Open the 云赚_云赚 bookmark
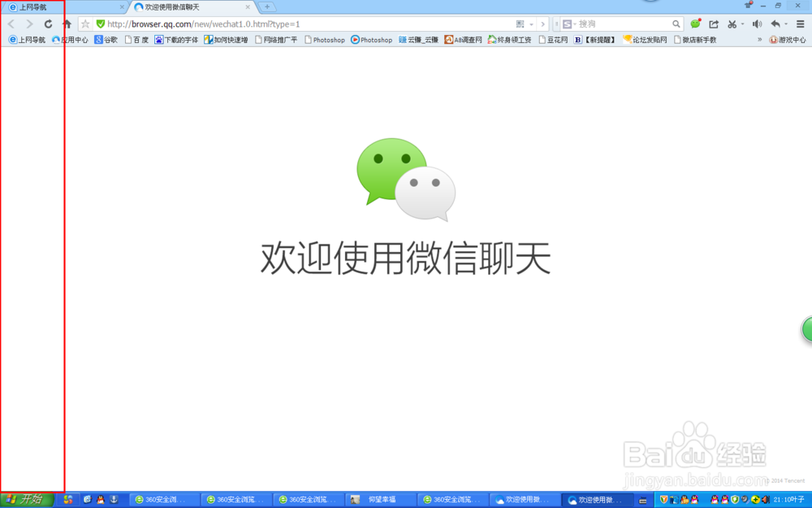This screenshot has width=812, height=508. (418, 40)
